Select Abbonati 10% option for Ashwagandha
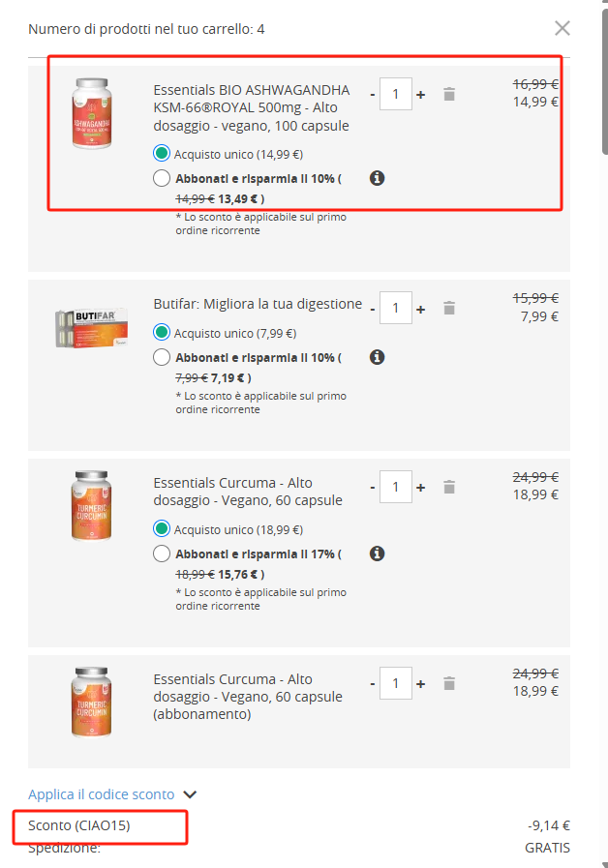This screenshot has height=868, width=608. (161, 178)
